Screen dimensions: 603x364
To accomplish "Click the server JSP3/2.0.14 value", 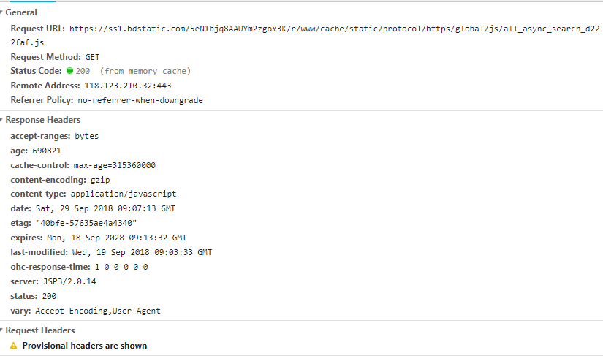I will tap(69, 281).
